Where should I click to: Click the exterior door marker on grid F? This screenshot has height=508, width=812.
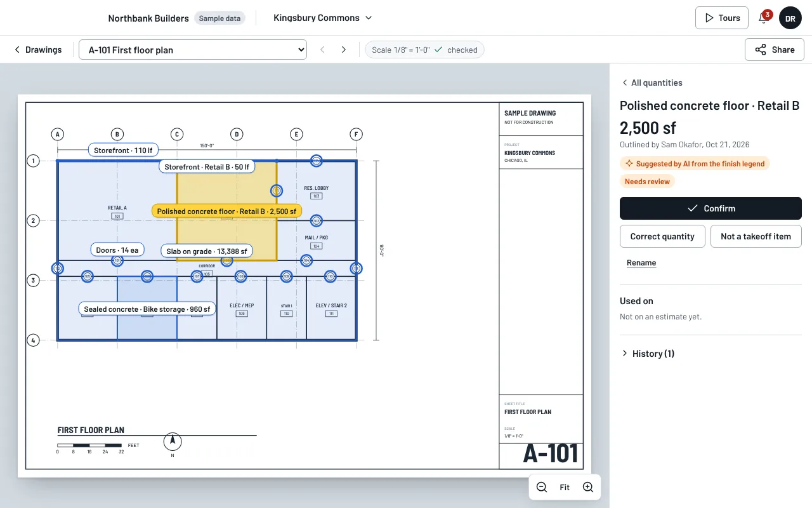click(x=357, y=269)
